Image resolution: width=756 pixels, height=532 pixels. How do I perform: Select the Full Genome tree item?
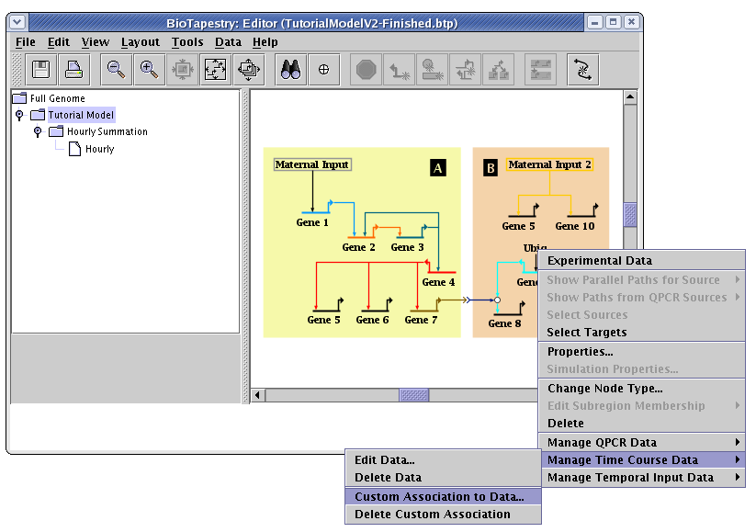click(x=57, y=98)
